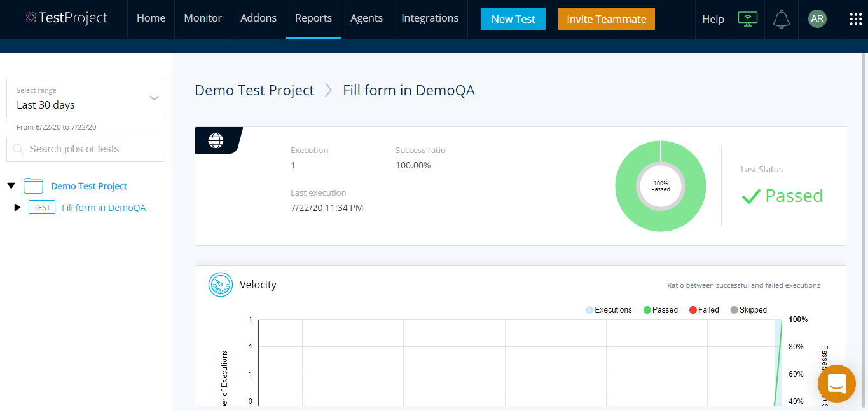868x411 pixels.
Task: Click Demo Test Project in the breadcrumb
Action: [254, 90]
